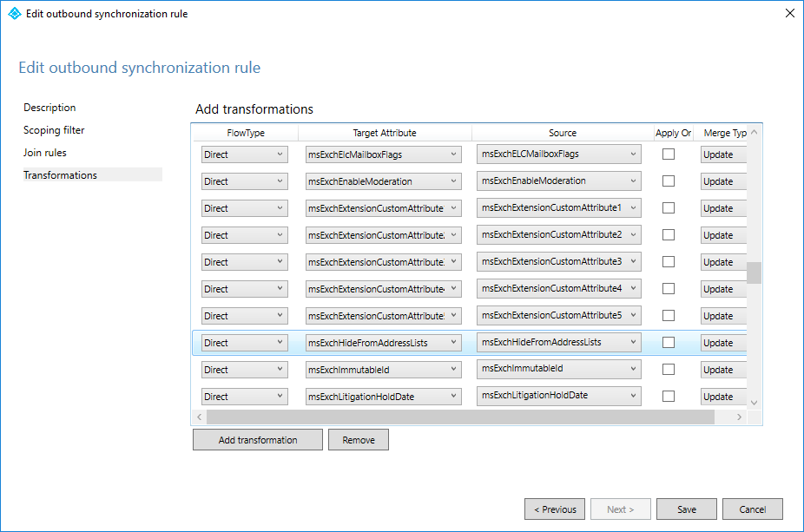Click the Target Attribute column header
The image size is (804, 532).
[385, 133]
